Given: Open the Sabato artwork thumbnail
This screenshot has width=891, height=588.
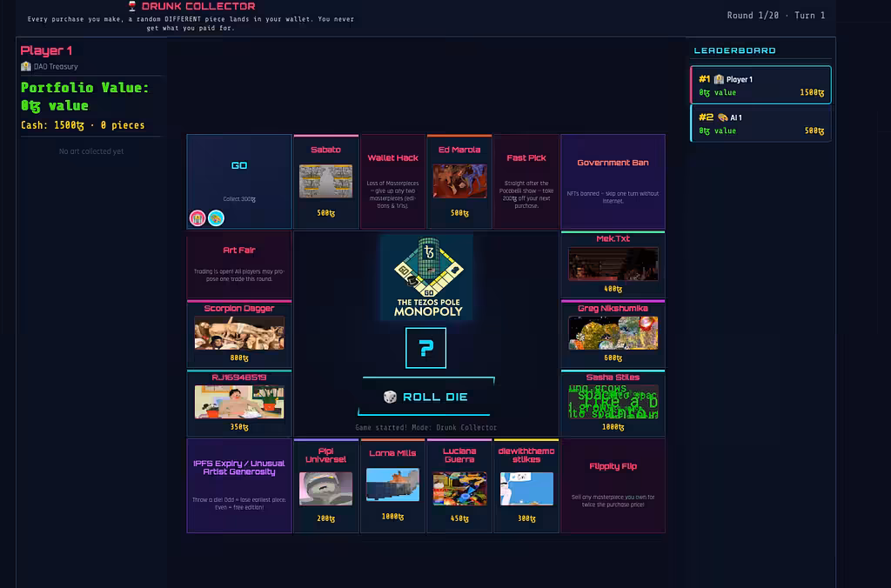Looking at the screenshot, I should pos(325,181).
